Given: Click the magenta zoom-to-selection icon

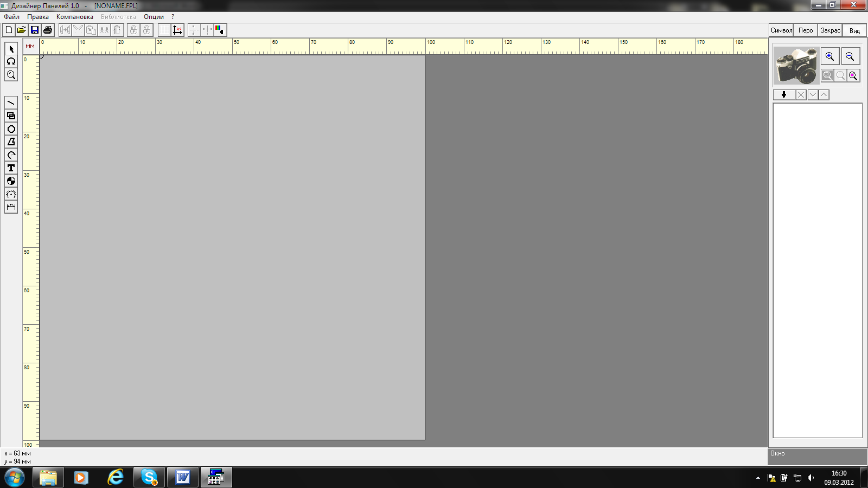Looking at the screenshot, I should [853, 75].
